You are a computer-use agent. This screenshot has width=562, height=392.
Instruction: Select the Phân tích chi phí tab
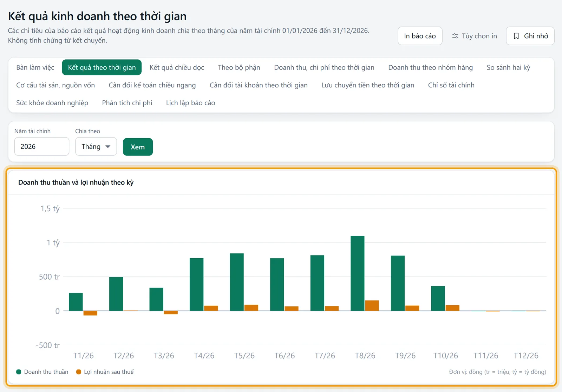(x=127, y=103)
